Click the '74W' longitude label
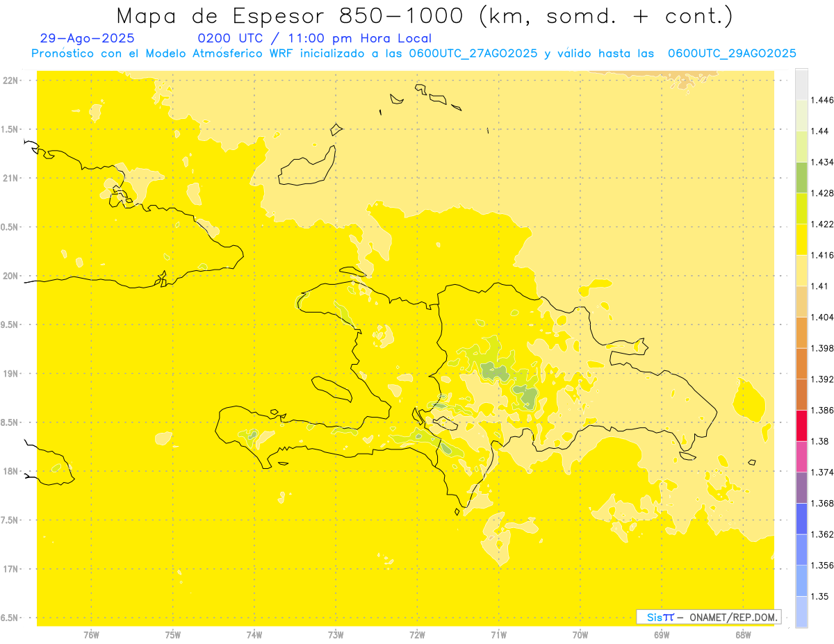 click(x=254, y=635)
